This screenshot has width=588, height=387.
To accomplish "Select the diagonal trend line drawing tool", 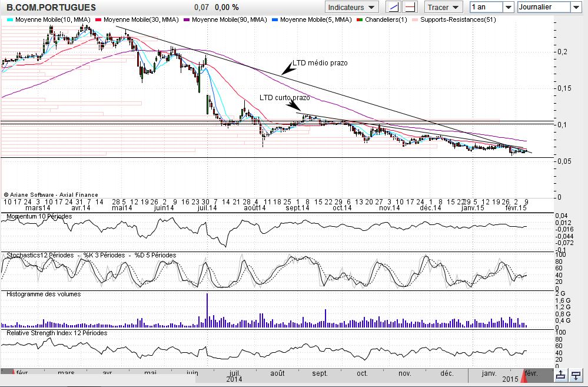I will [393, 7].
